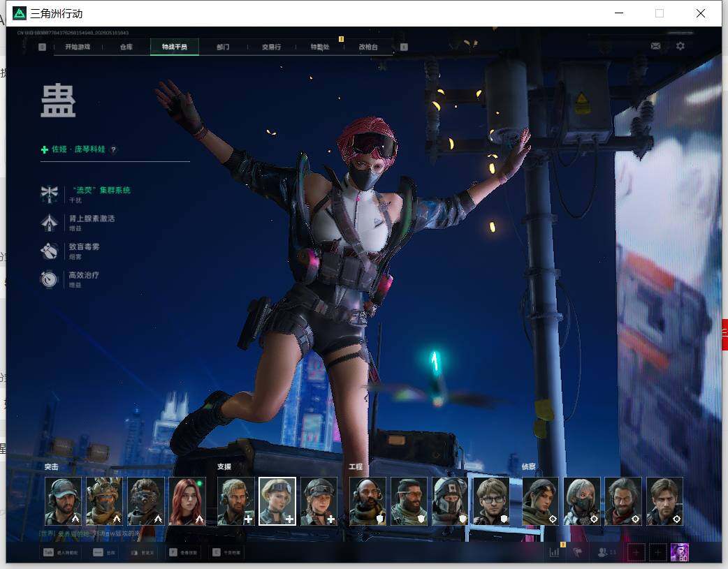This screenshot has height=569, width=728.
Task: Switch to the 开始游戏 tab
Action: [x=78, y=47]
